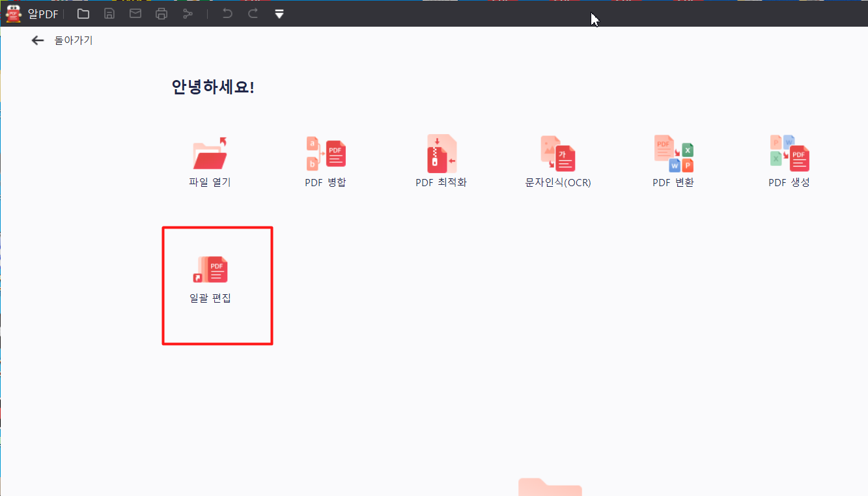Click the 돌아가기 text link
The image size is (868, 496).
pos(74,40)
